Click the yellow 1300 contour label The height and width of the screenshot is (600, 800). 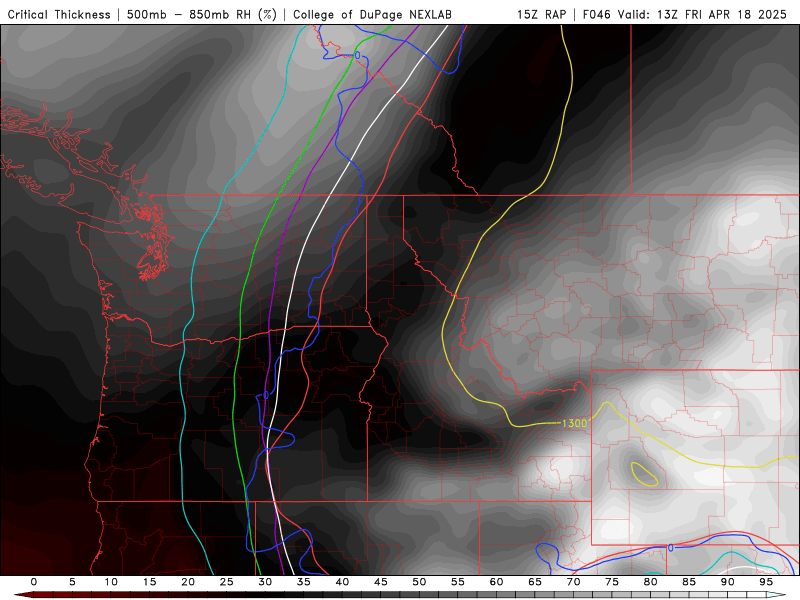point(574,423)
